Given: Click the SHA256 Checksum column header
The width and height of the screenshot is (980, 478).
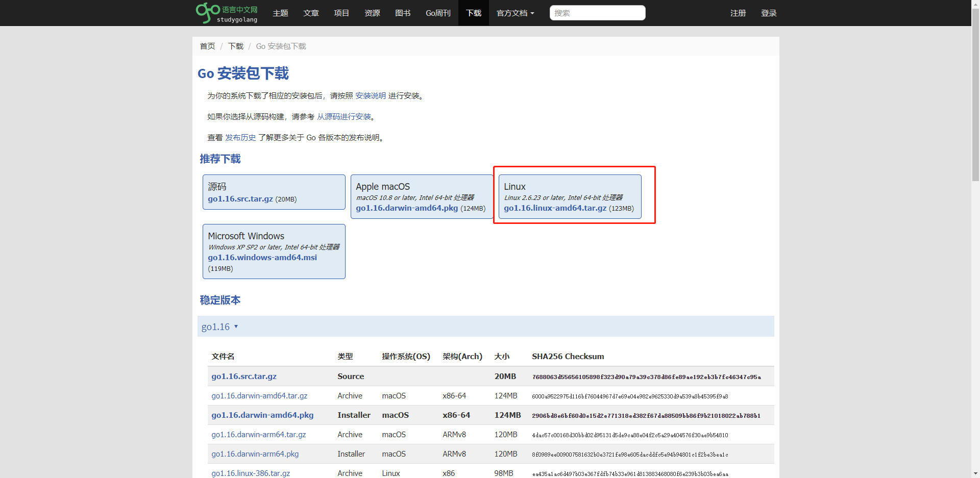Looking at the screenshot, I should click(568, 356).
